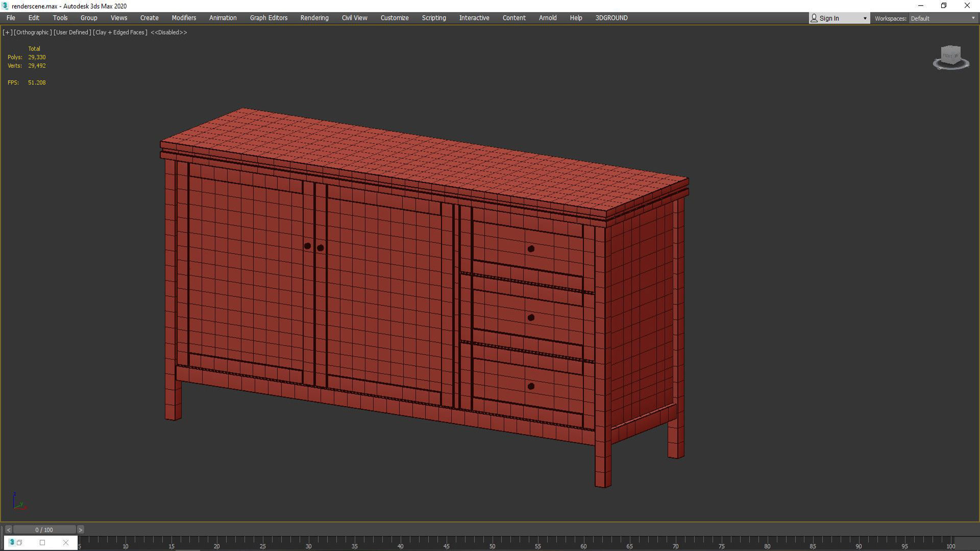The image size is (980, 551).
Task: Open the Graph Editors menu
Action: point(268,18)
